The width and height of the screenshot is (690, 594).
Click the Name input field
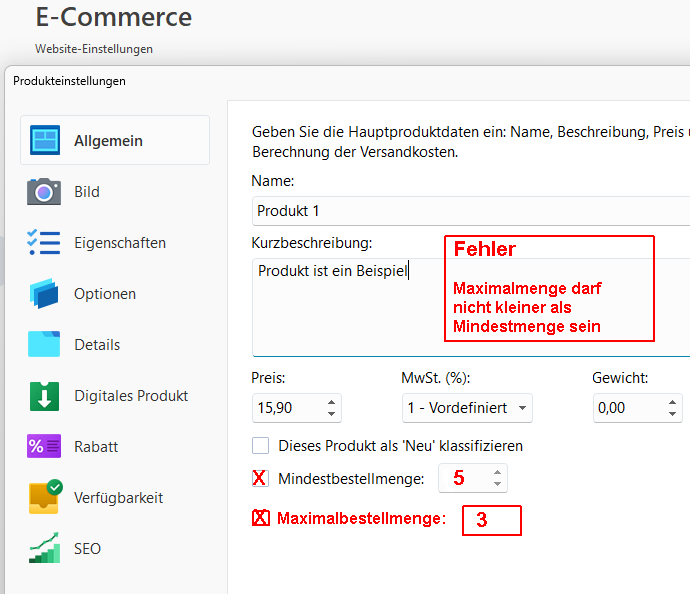click(470, 210)
